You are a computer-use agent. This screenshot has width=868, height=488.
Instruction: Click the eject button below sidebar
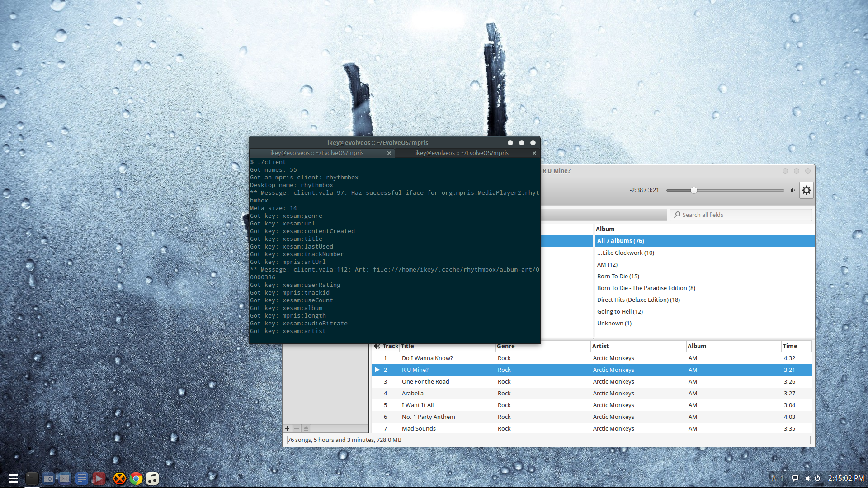(306, 428)
